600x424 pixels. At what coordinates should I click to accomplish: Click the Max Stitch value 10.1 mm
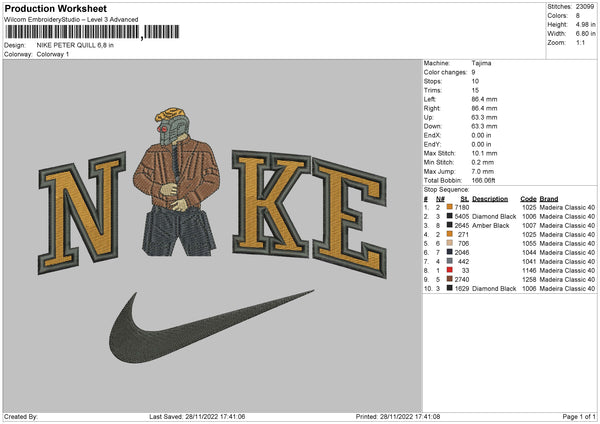click(484, 153)
